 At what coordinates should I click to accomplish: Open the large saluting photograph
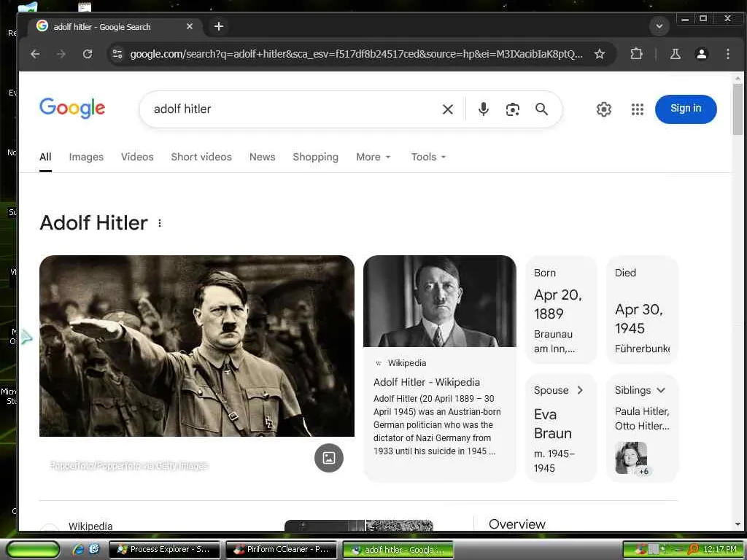197,346
